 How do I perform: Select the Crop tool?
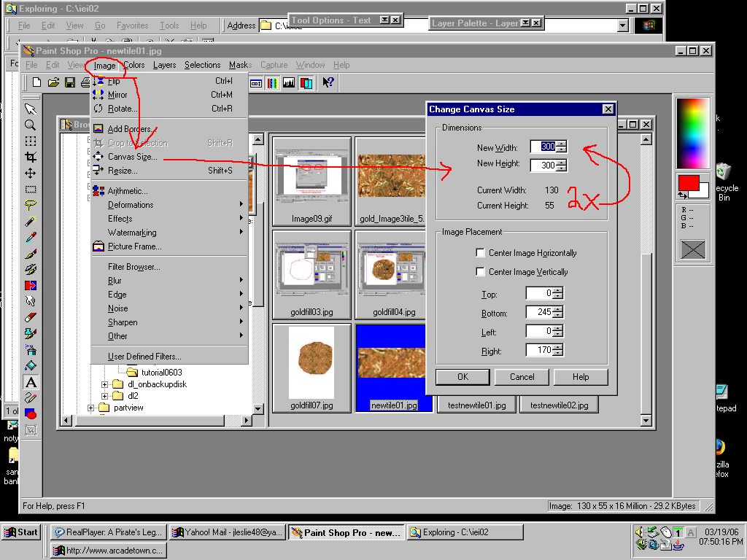[x=31, y=157]
